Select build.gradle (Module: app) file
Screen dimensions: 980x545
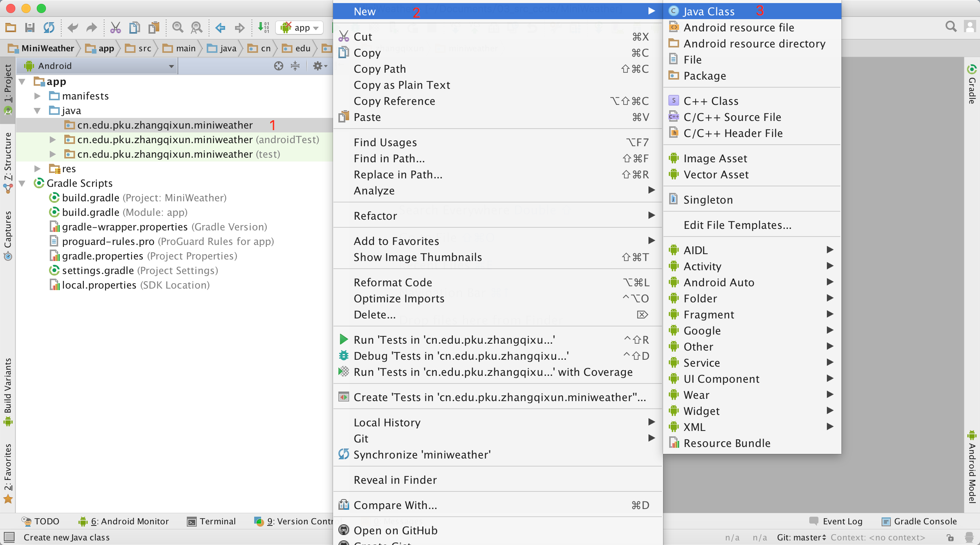tap(119, 212)
